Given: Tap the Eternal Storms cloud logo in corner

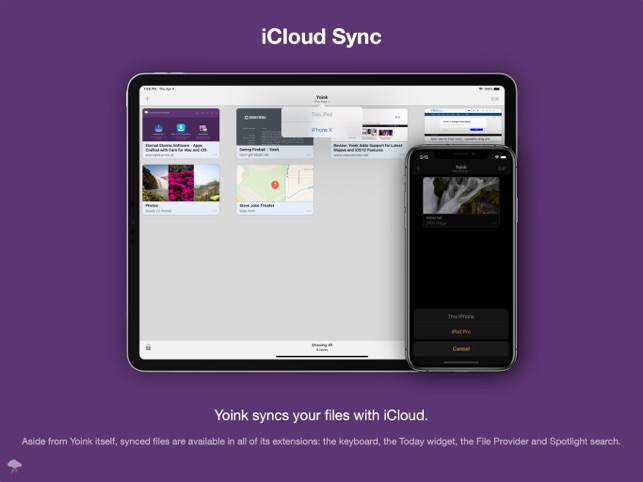Looking at the screenshot, I should click(x=15, y=466).
